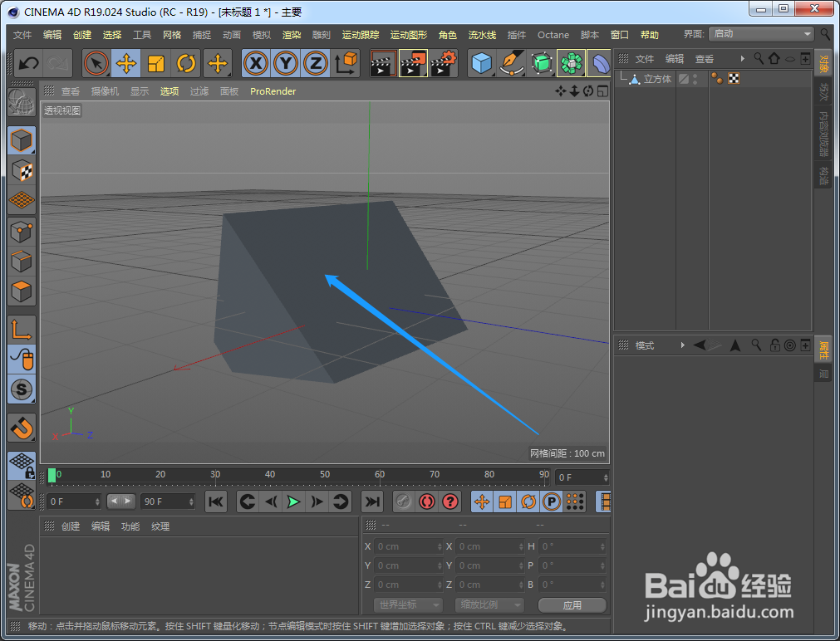The width and height of the screenshot is (840, 641).
Task: Open 缩放比例 size mode dropdown
Action: [489, 604]
